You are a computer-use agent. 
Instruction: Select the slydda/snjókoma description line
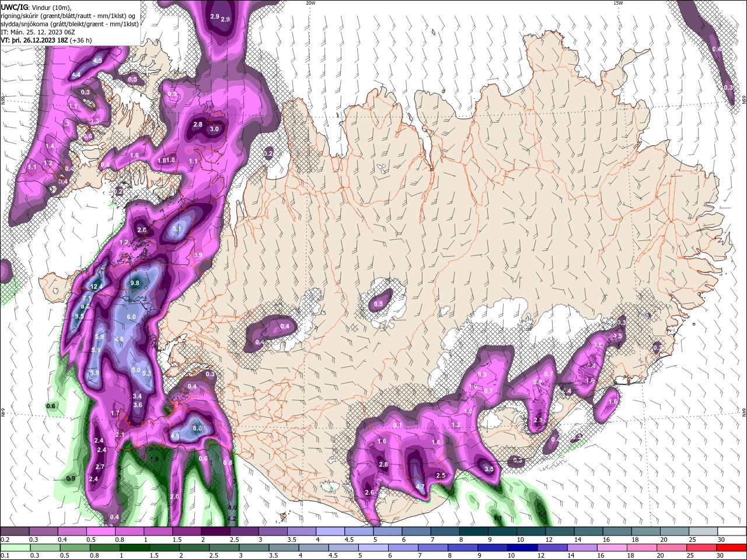pos(70,24)
